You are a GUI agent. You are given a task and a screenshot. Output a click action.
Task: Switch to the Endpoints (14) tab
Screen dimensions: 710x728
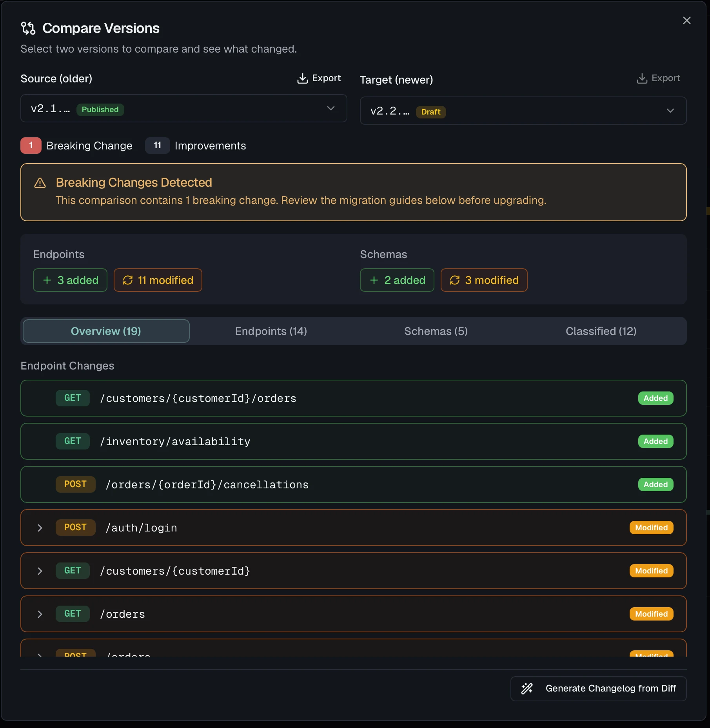point(271,331)
